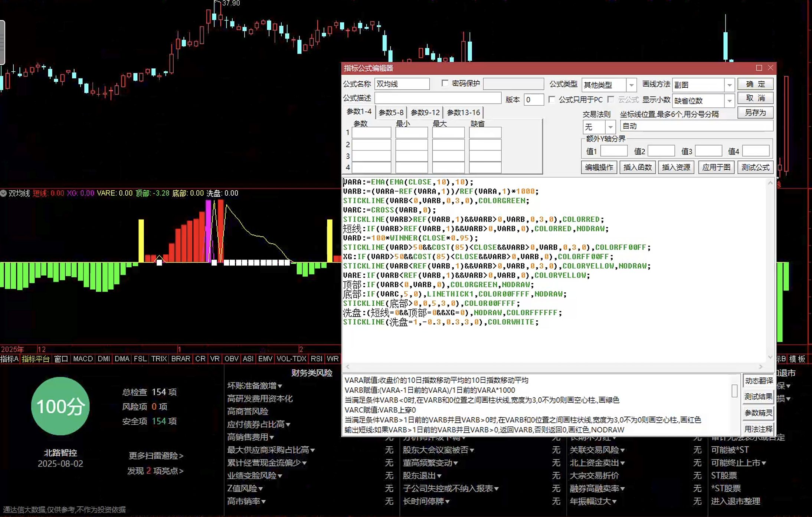Click the 公式描述 input field
Viewport: 812px width, 517px height.
tap(438, 98)
